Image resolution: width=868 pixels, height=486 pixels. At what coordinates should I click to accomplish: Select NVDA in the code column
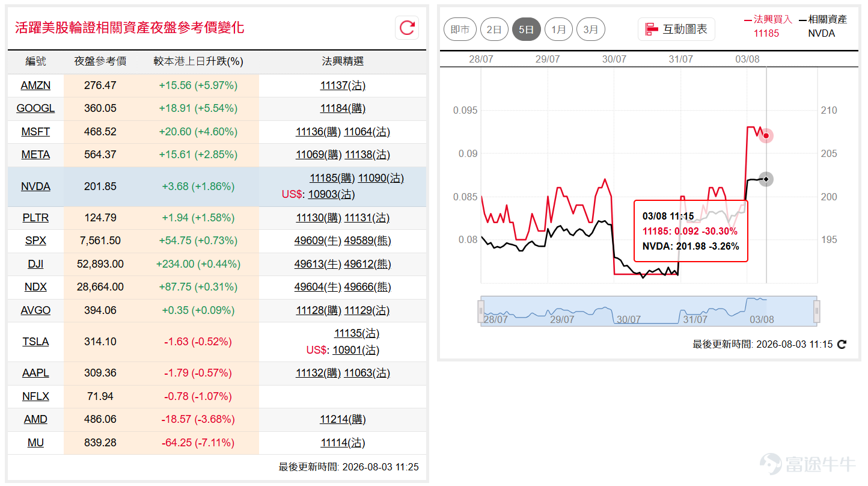click(x=35, y=186)
